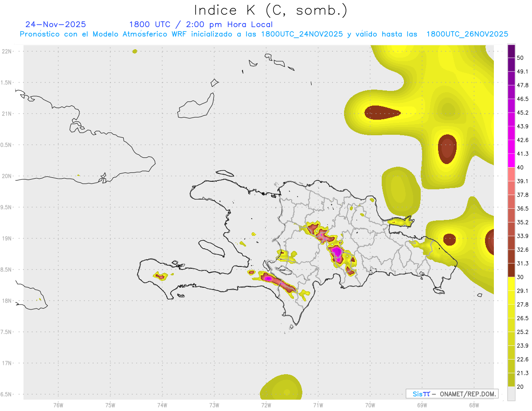Image resolution: width=532 pixels, height=411 pixels.
Task: Select the bright yellow swatch between 29.1 and 30
Action: tap(511, 284)
